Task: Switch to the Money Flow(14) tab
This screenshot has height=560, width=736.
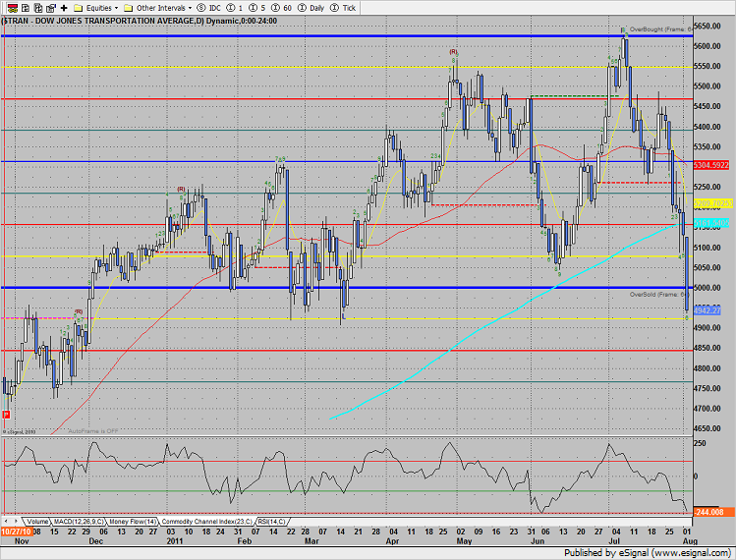Action: [133, 522]
